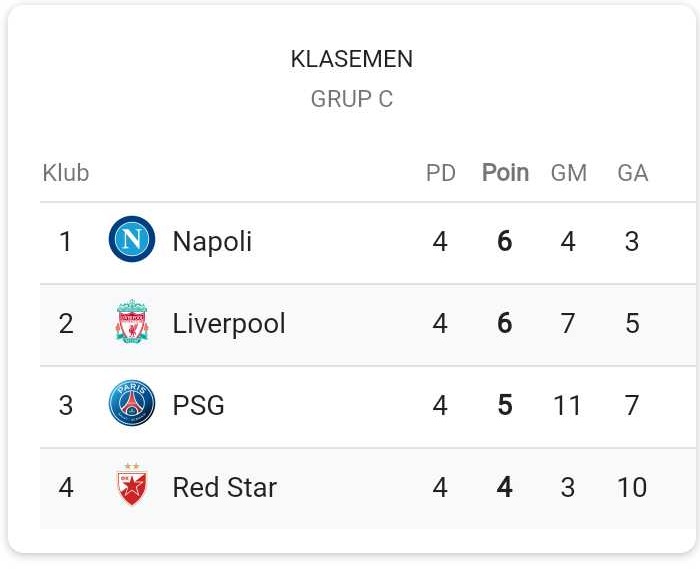Image resolution: width=700 pixels, height=572 pixels.
Task: Select the PSG team name
Action: 198,405
